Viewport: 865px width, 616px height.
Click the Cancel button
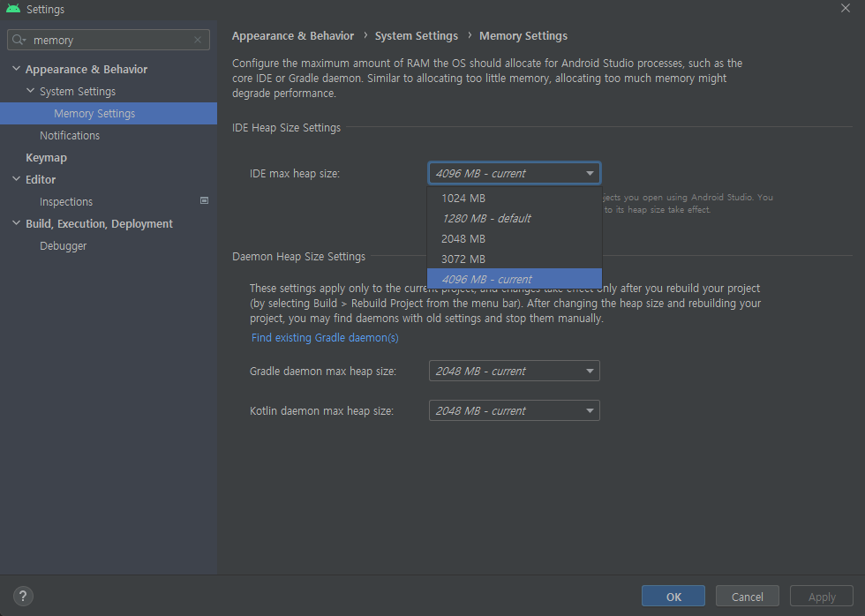[747, 597]
